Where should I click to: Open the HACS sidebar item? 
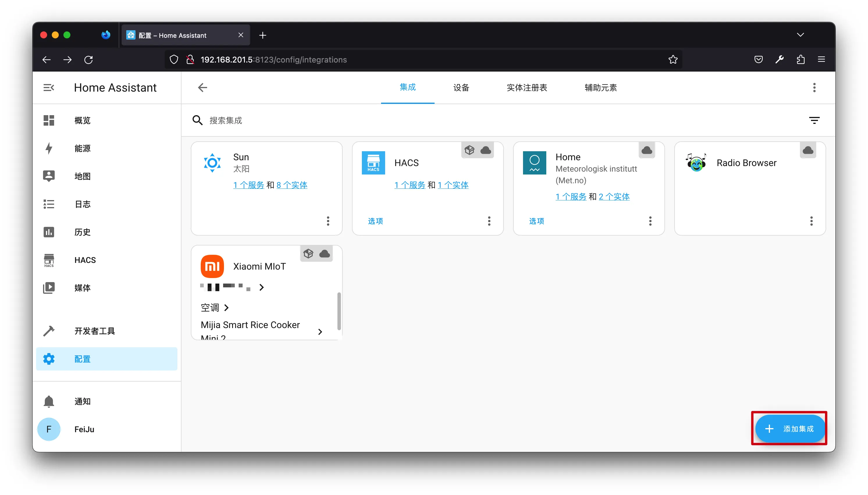tap(85, 260)
